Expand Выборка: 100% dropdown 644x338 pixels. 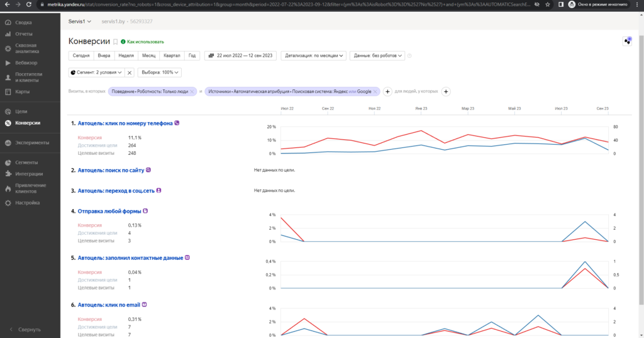(159, 72)
